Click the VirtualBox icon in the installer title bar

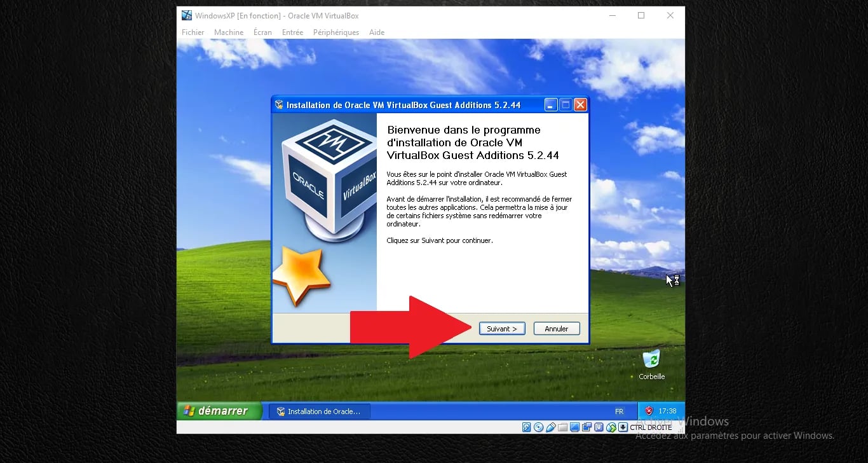278,104
